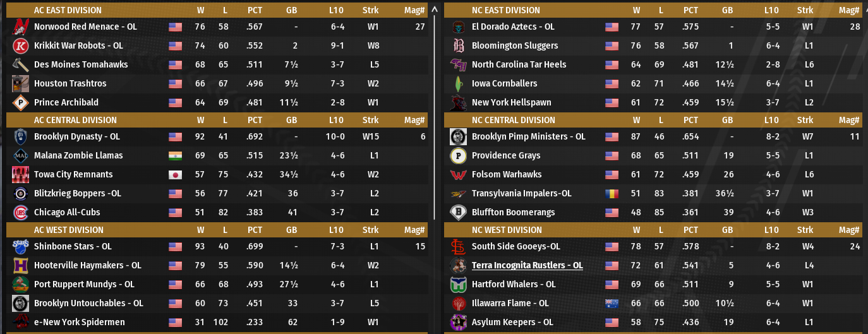Select the El Dorado Aztecs team name

coord(513,27)
